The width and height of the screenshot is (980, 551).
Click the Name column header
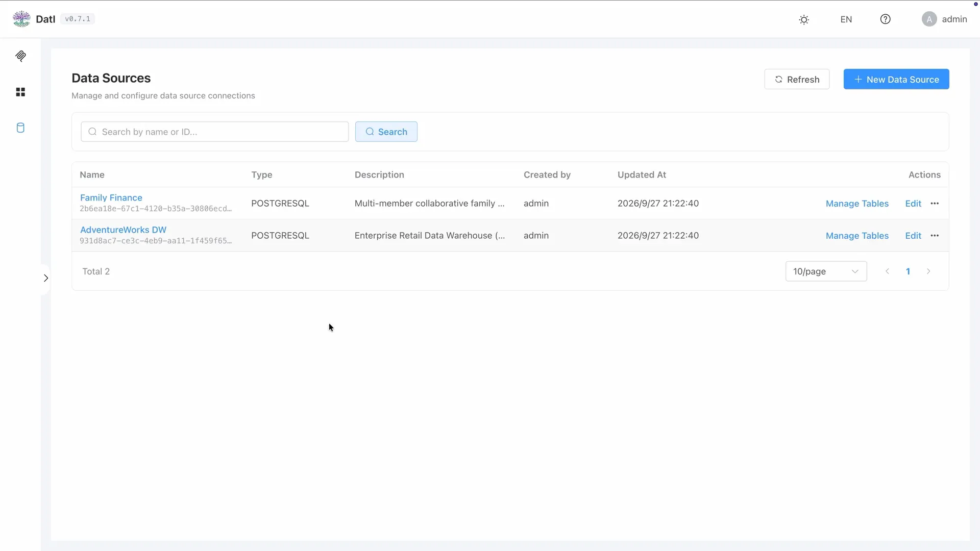(x=92, y=174)
